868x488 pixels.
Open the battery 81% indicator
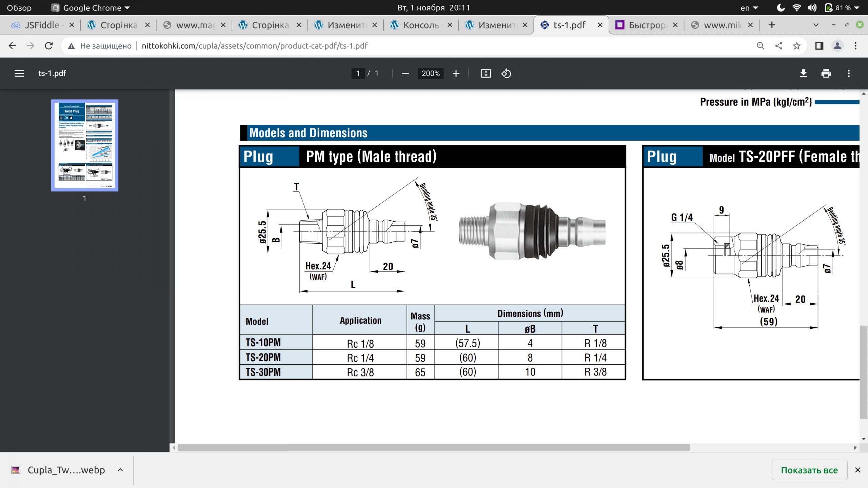[837, 8]
